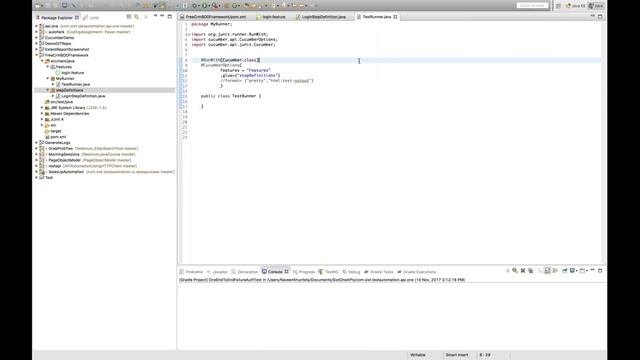640x360 pixels.
Task: Switch to the Java perspective
Action: click(x=596, y=6)
